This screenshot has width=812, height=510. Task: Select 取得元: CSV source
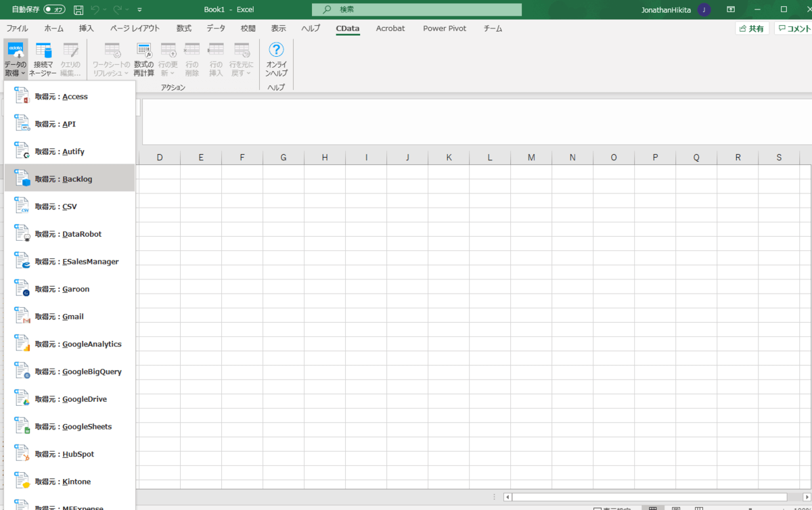coord(70,206)
